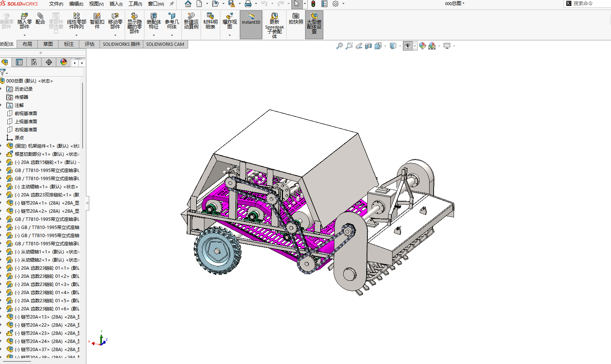Switch to SOLIDWORKS CAM tab
This screenshot has height=364, width=611.
tap(165, 44)
